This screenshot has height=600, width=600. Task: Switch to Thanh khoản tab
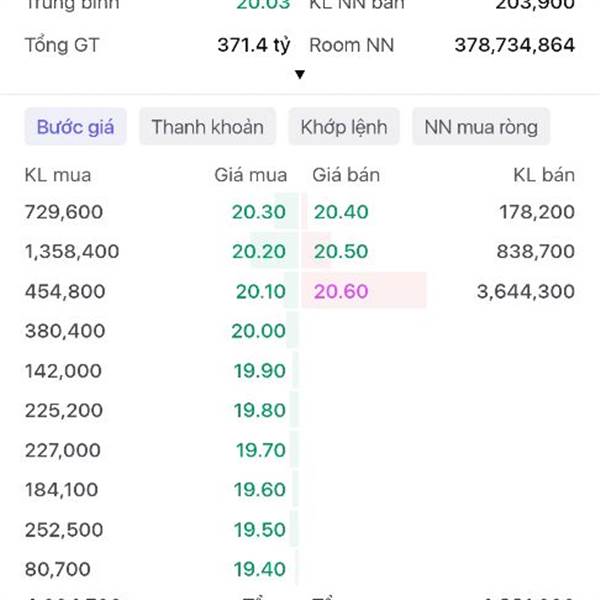(207, 127)
